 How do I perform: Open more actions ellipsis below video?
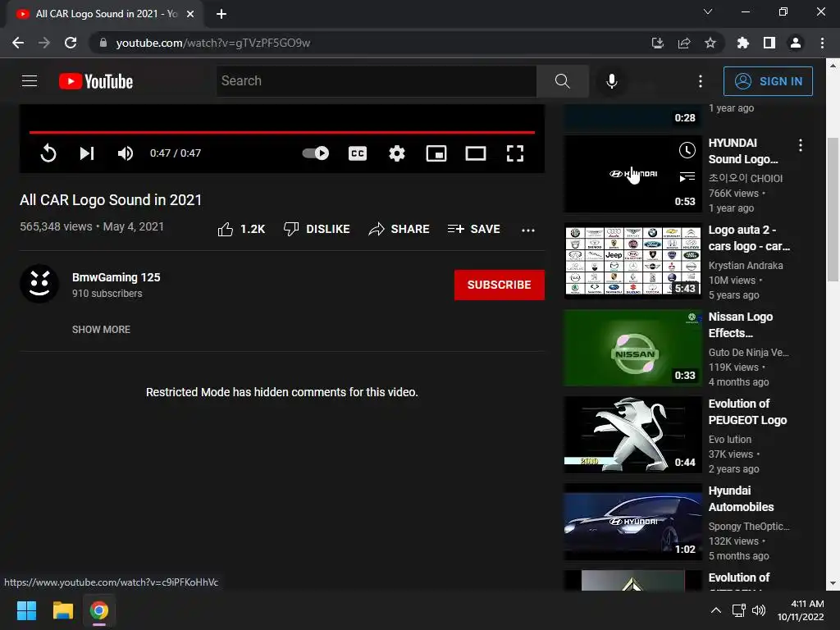(527, 230)
